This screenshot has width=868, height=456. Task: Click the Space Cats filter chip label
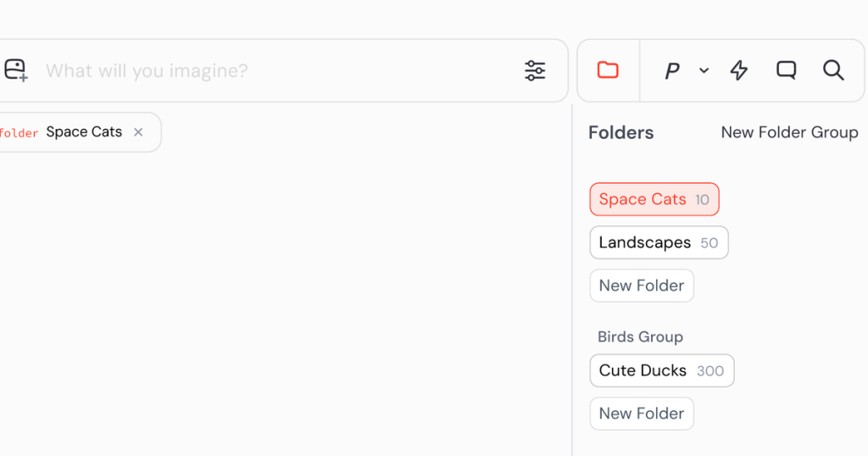[x=84, y=131]
